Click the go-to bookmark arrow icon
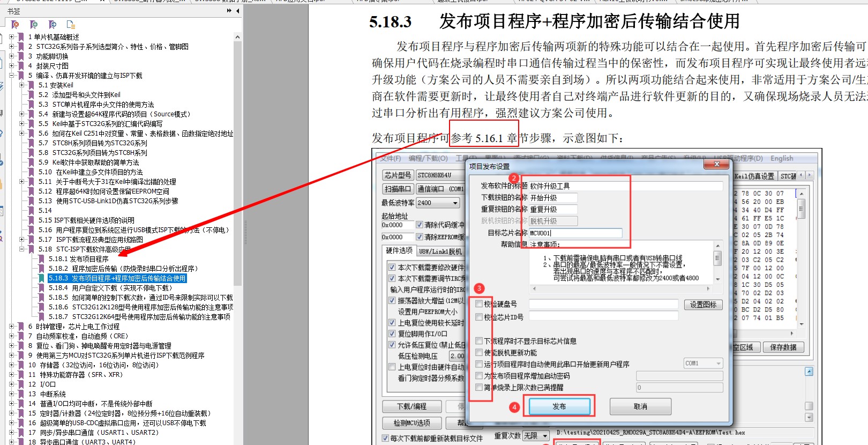This screenshot has height=445, width=868. click(x=52, y=25)
